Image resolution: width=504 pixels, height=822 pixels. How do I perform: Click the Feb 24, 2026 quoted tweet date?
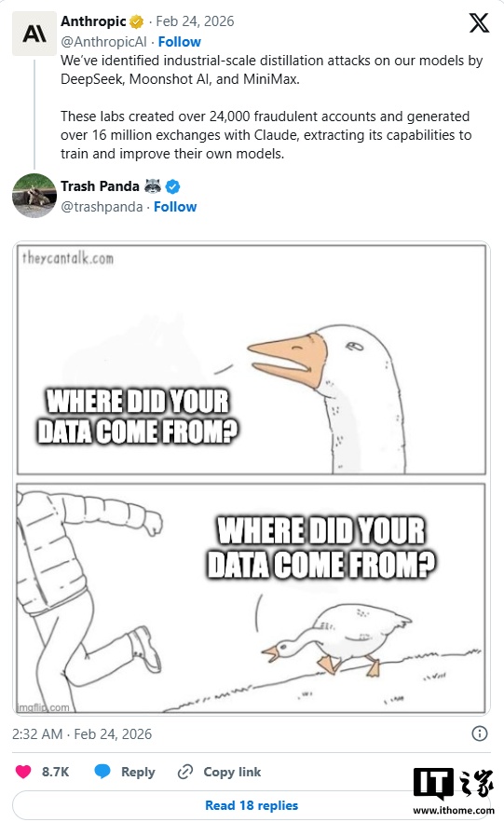[195, 21]
